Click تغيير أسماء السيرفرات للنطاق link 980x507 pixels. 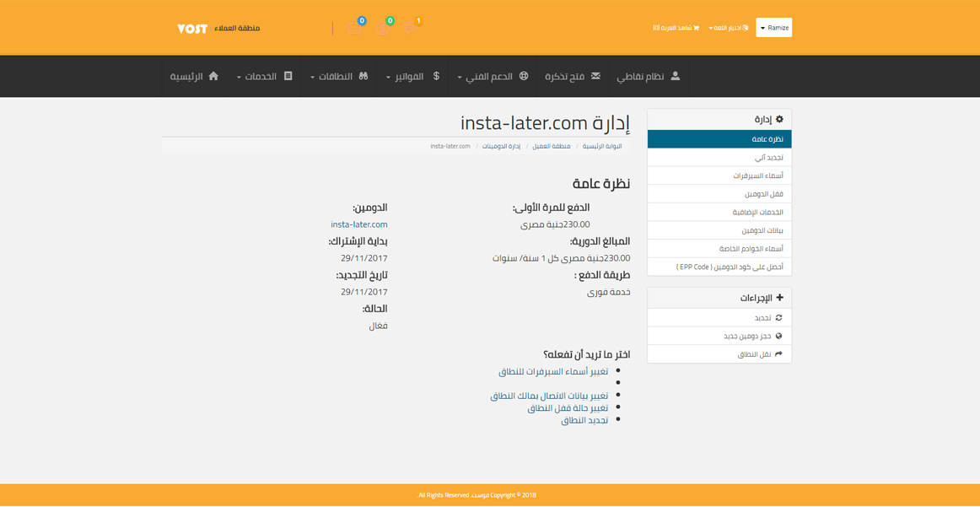[x=553, y=371]
